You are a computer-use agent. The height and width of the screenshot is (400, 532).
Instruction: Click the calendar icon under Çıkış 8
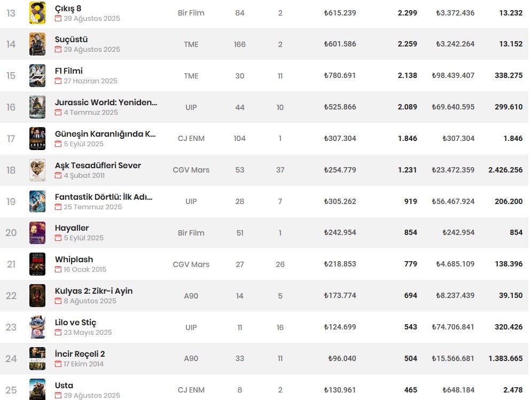click(x=58, y=19)
